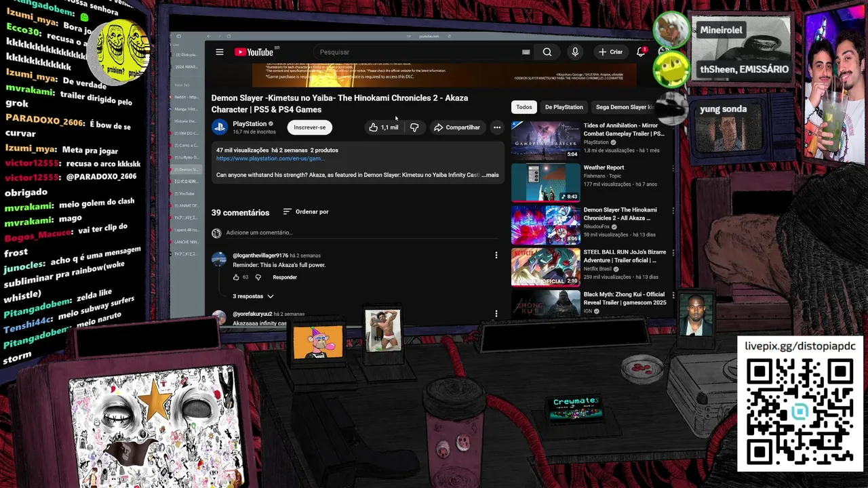Open YouTube notifications bell
Screen dimensions: 868x488
click(641, 52)
